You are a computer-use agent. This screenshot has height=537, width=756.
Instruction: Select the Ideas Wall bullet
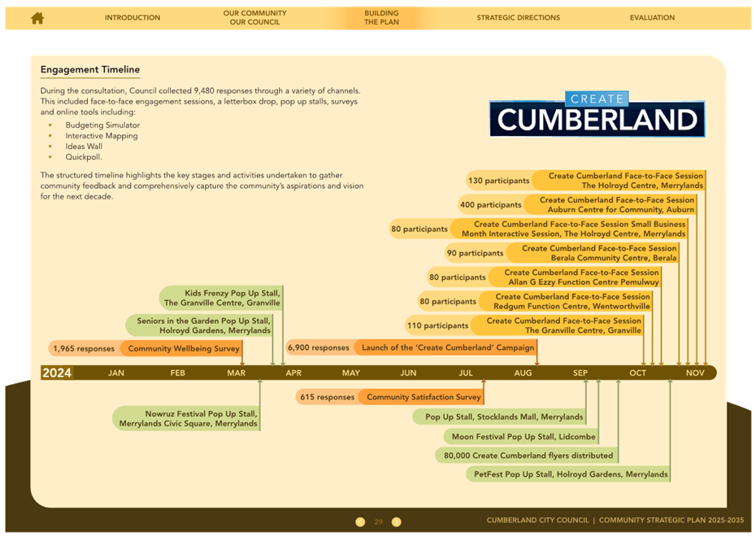point(84,146)
